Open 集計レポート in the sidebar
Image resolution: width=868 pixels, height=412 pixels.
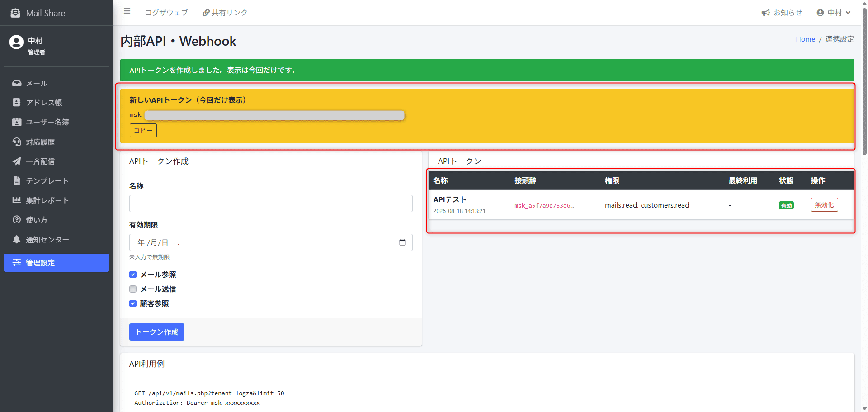57,200
